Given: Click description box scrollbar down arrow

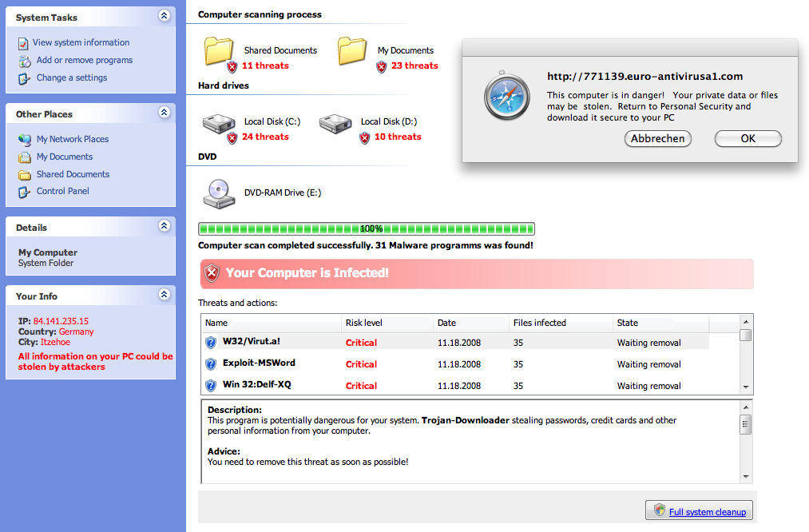Looking at the screenshot, I should [746, 476].
